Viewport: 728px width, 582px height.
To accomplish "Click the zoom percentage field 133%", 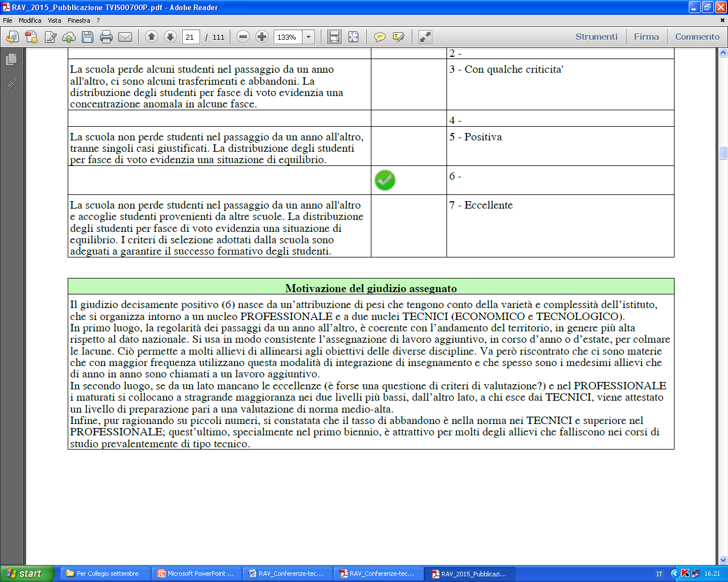I will click(x=288, y=37).
